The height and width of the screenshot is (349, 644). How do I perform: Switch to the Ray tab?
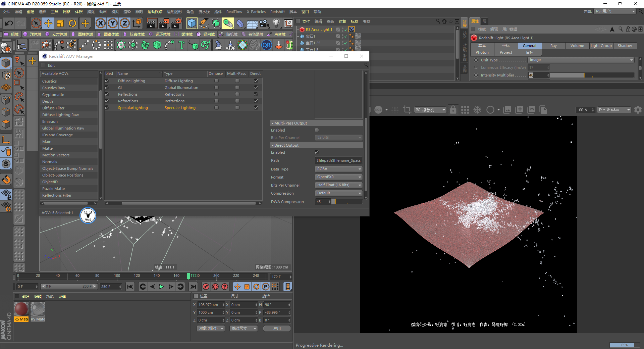coord(553,46)
